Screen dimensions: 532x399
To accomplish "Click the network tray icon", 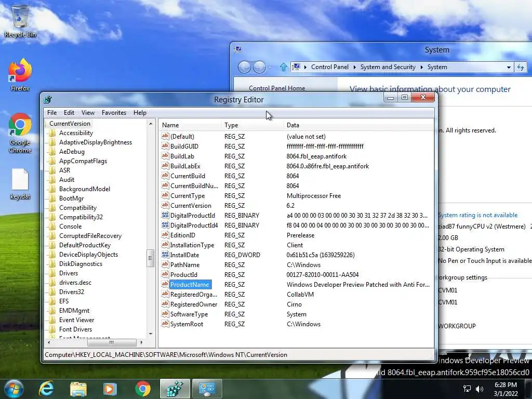I will pyautogui.click(x=467, y=389).
